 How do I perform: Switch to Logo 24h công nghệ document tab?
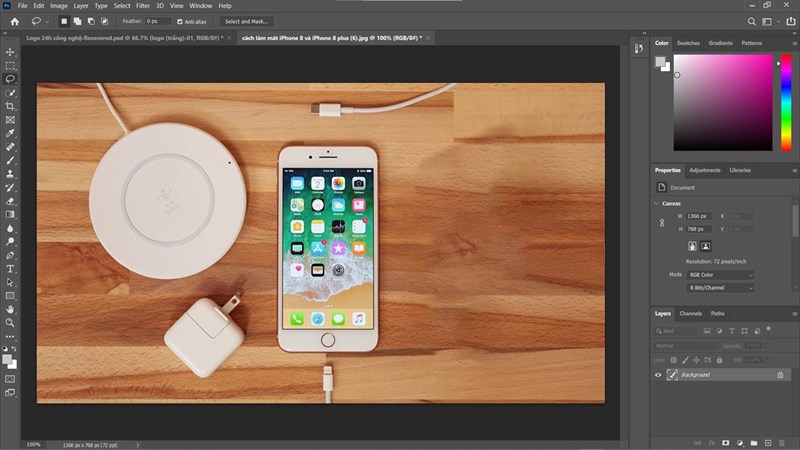pyautogui.click(x=125, y=38)
